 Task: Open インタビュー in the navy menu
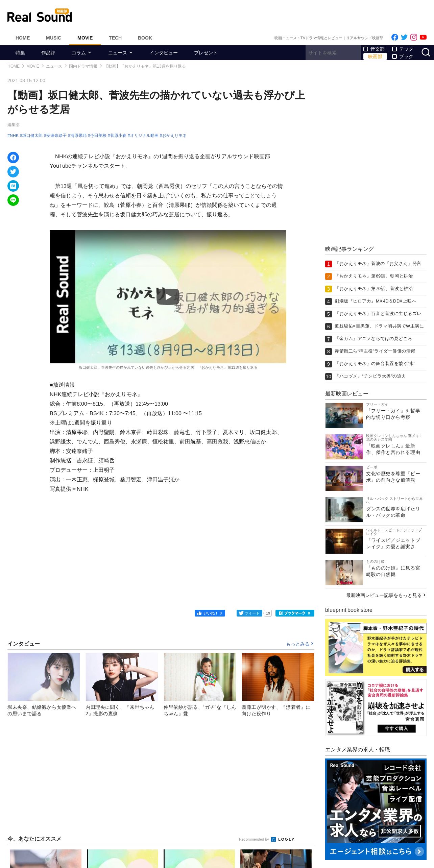click(164, 53)
